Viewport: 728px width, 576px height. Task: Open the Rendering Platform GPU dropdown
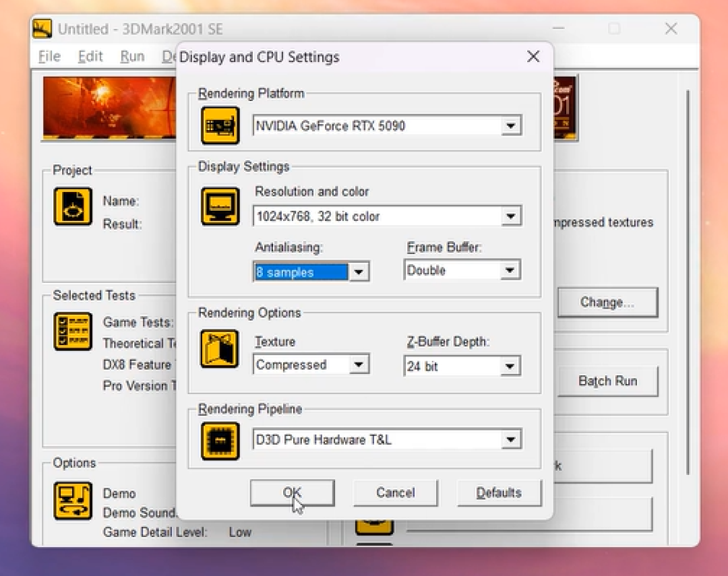tap(387, 126)
